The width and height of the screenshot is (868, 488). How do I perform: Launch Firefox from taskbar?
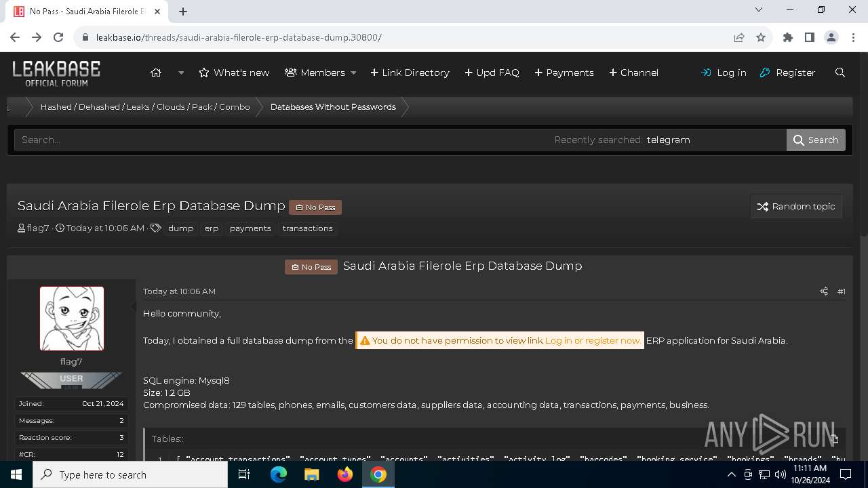(345, 474)
